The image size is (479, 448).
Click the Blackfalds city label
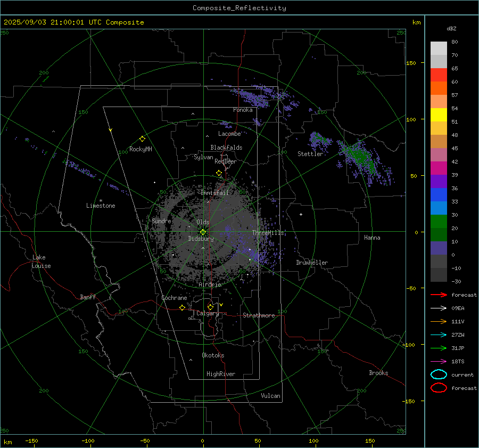[x=226, y=148]
